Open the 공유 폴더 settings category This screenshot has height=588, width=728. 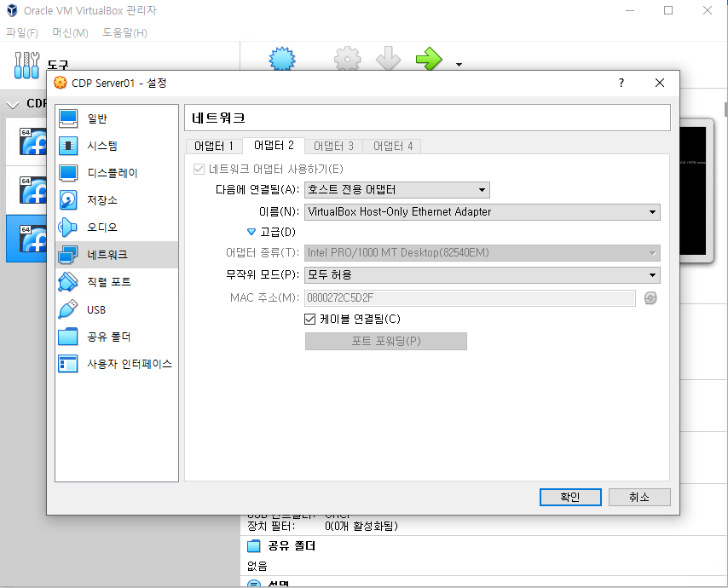tap(117, 337)
